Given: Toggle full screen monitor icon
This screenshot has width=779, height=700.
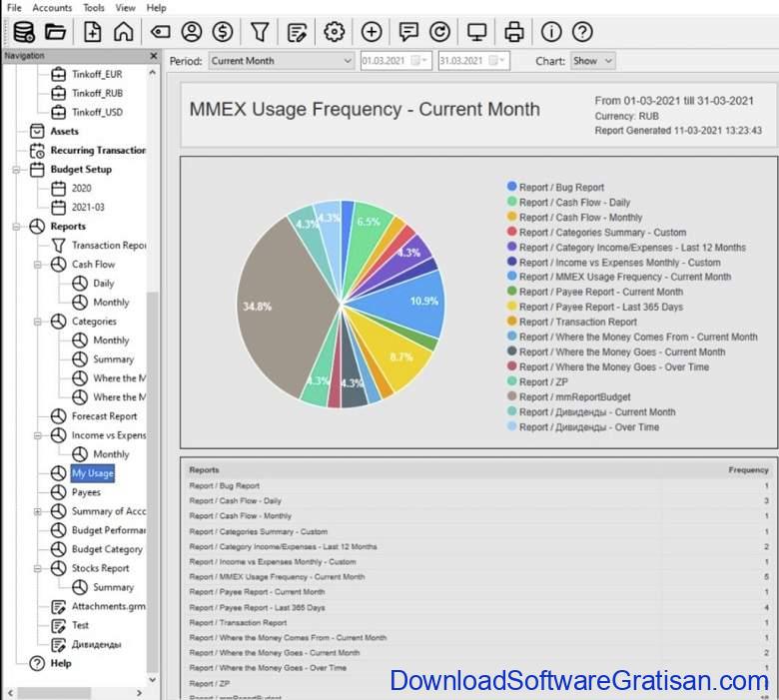Looking at the screenshot, I should tap(477, 32).
